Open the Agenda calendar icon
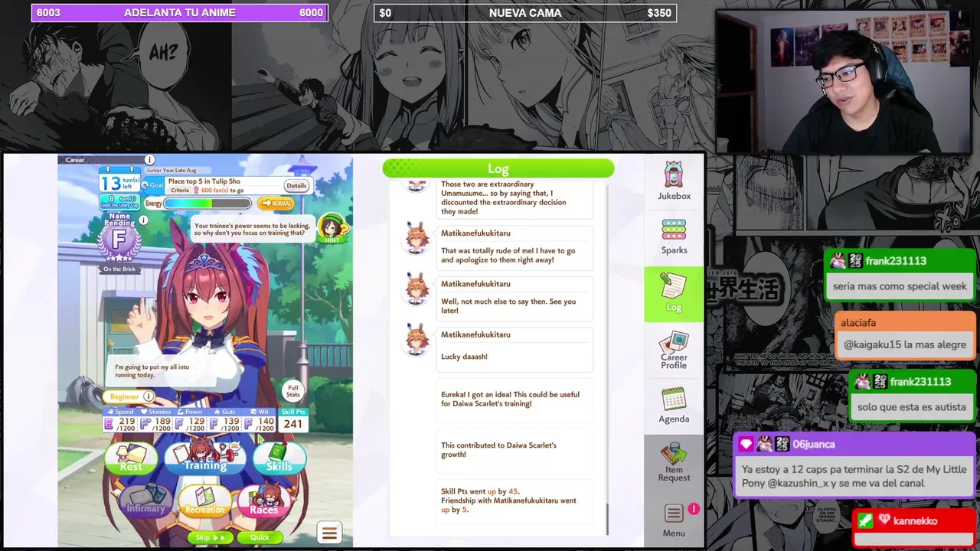Screen dimensions: 980x551 click(x=674, y=405)
